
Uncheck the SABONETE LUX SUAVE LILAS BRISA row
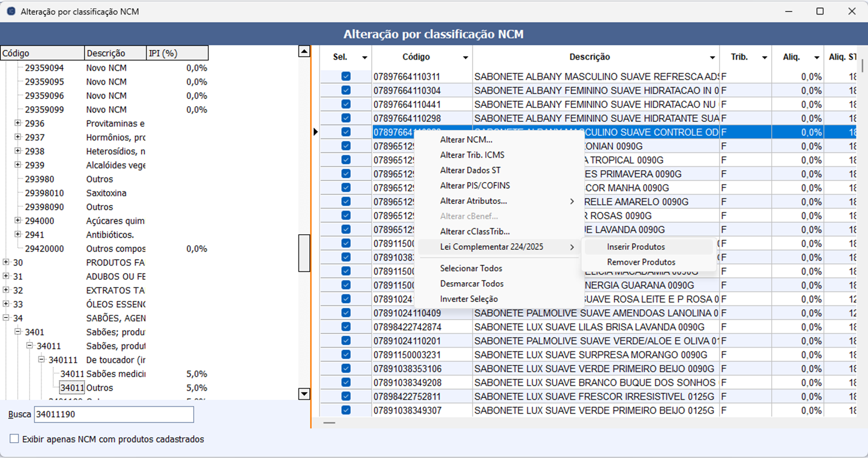tap(346, 327)
